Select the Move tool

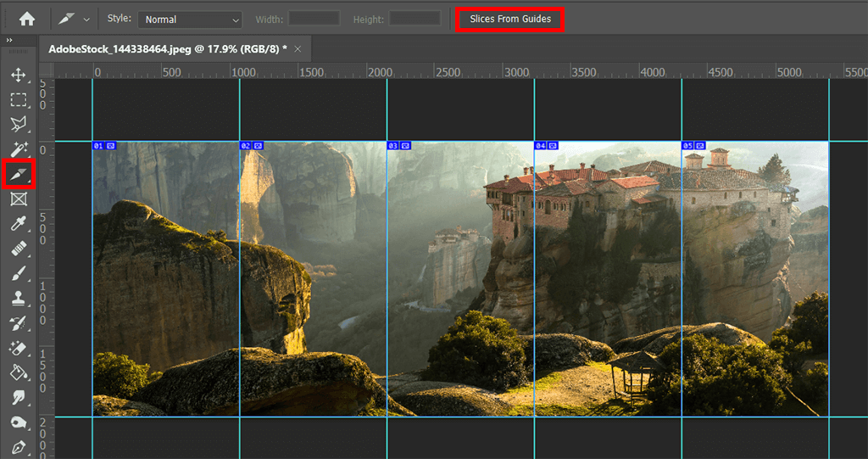click(19, 75)
